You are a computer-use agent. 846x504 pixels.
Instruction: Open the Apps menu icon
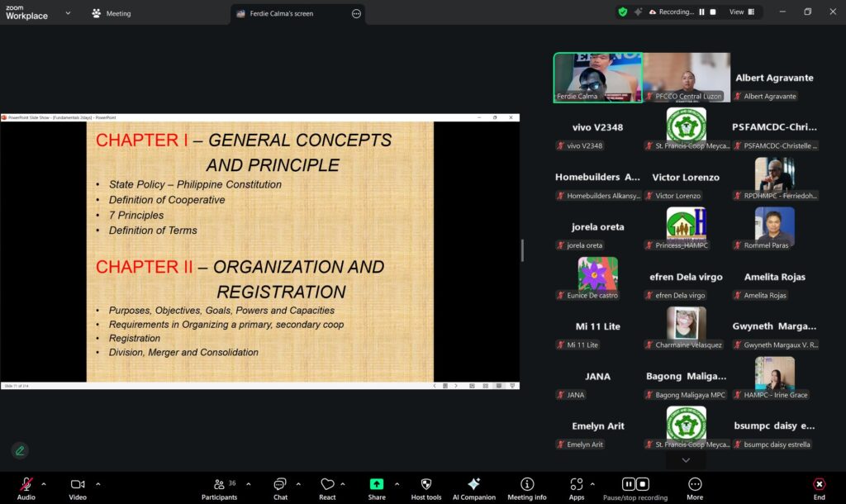(x=576, y=485)
